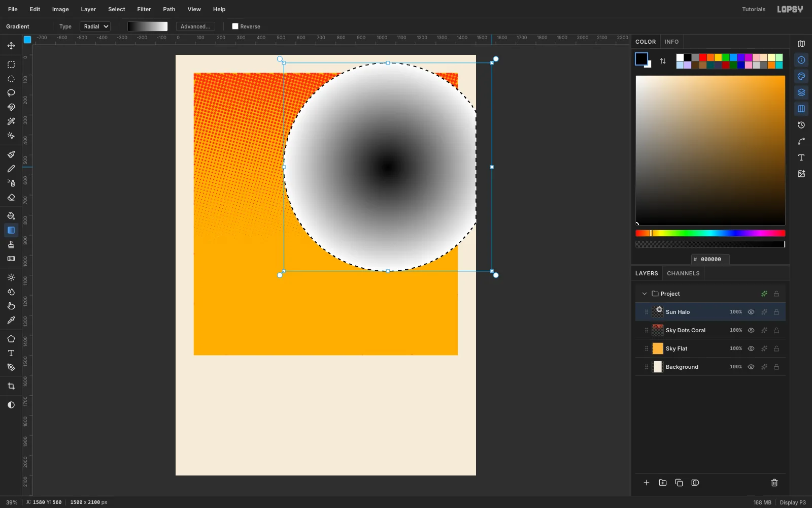Viewport: 812px width, 508px height.
Task: Select the Sky Flat layer thumbnail
Action: [658, 348]
